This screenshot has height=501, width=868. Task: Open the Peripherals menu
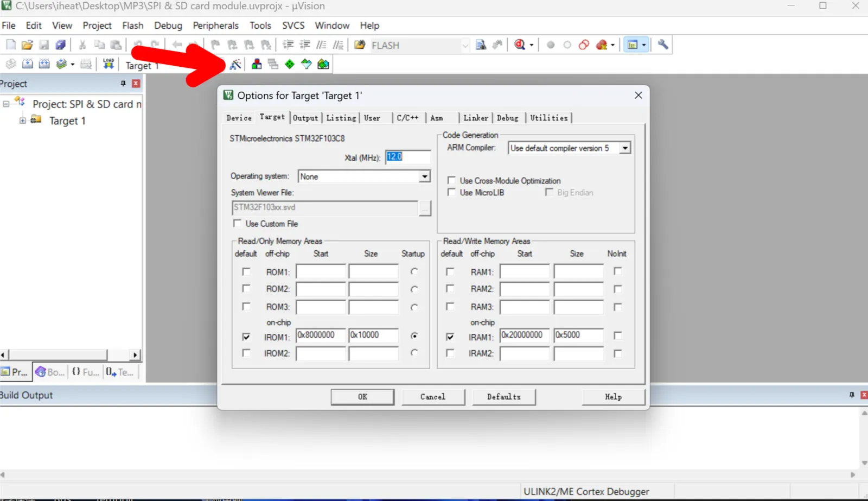pyautogui.click(x=215, y=26)
